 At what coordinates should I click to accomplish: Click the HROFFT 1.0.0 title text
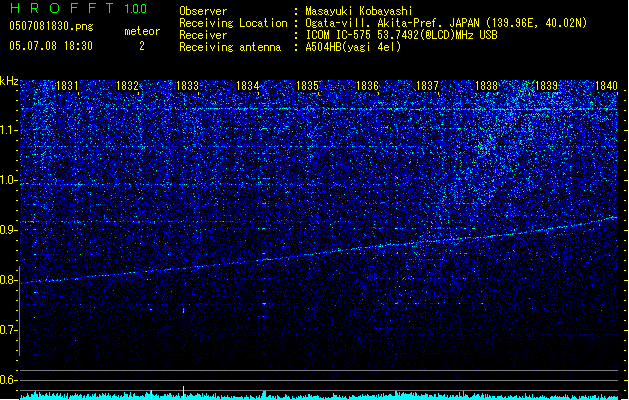coord(78,8)
